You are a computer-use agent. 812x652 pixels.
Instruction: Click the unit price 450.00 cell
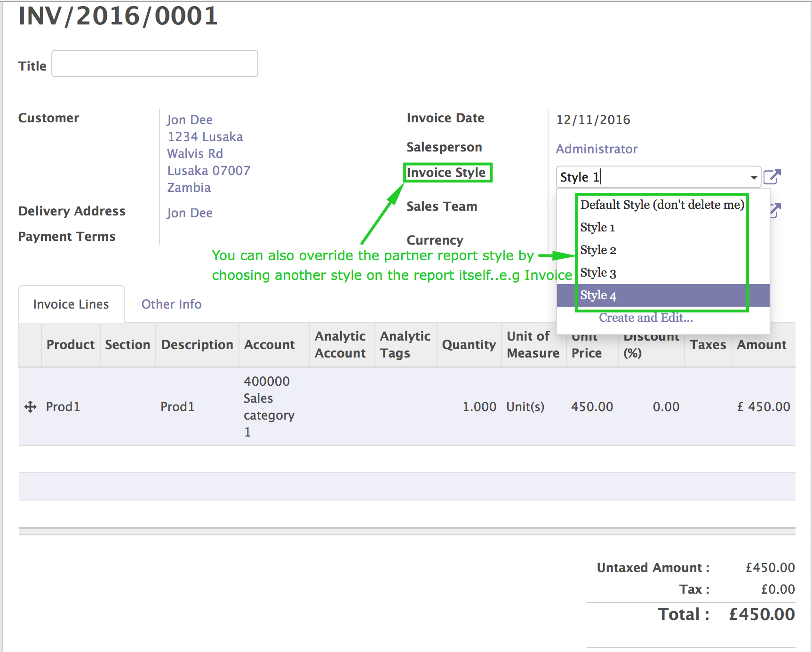coord(592,407)
